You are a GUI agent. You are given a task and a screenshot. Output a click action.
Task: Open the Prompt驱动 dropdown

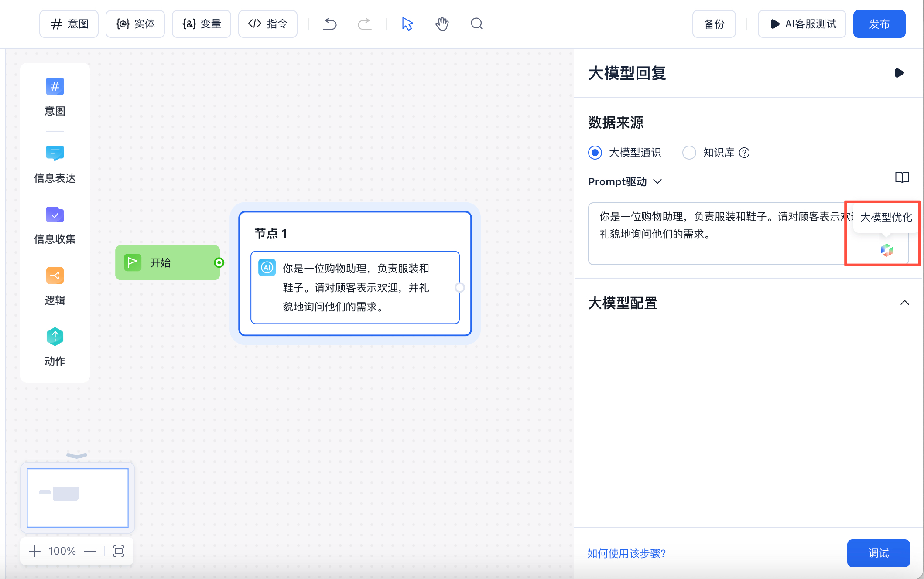tap(625, 181)
